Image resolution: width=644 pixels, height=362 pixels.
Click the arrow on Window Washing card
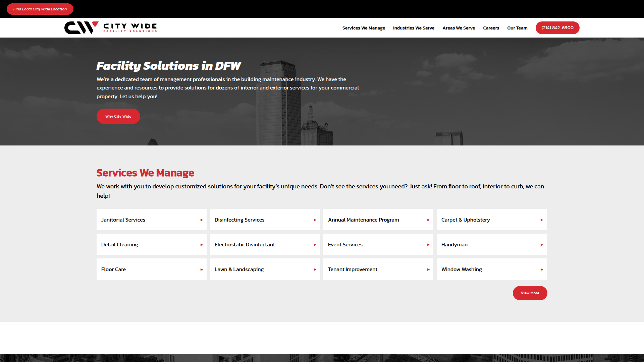(x=542, y=269)
